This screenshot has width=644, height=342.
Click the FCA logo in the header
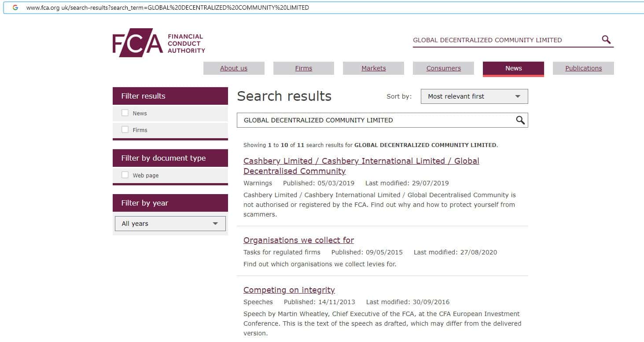159,43
